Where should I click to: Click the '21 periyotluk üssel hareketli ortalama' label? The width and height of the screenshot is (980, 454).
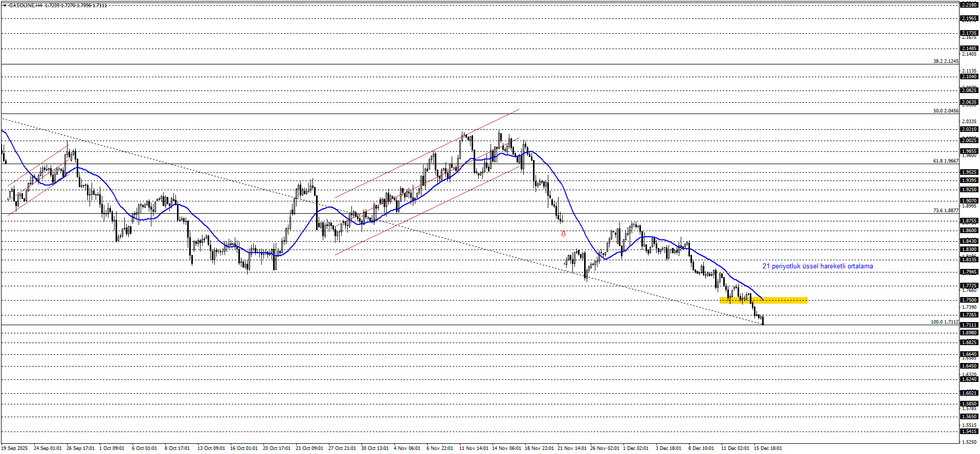click(817, 266)
